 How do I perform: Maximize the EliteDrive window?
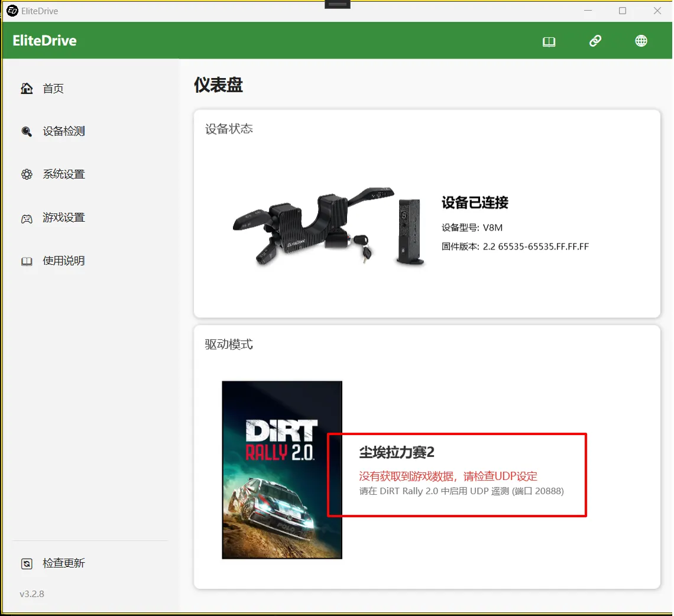click(623, 11)
